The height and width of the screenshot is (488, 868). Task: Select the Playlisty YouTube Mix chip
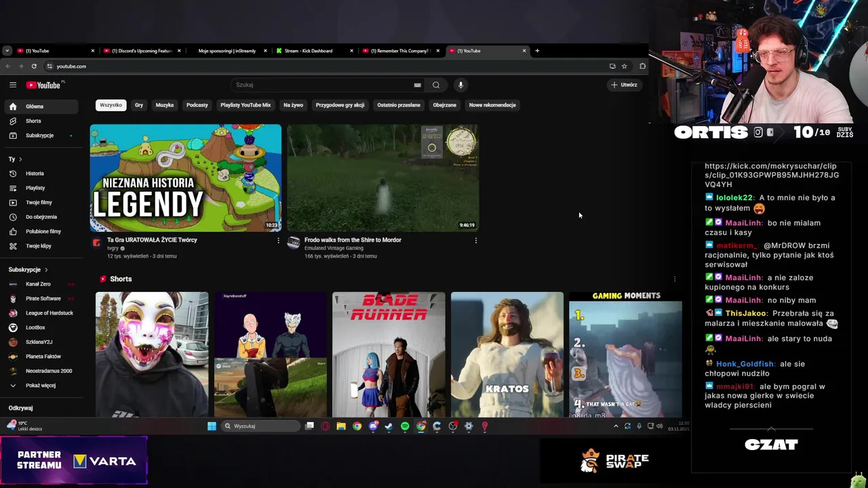click(x=245, y=105)
